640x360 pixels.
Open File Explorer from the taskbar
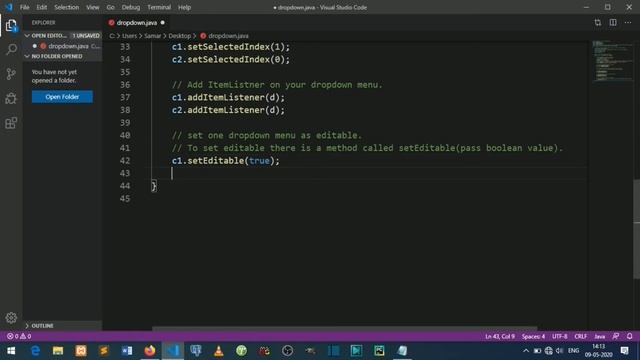(x=58, y=351)
